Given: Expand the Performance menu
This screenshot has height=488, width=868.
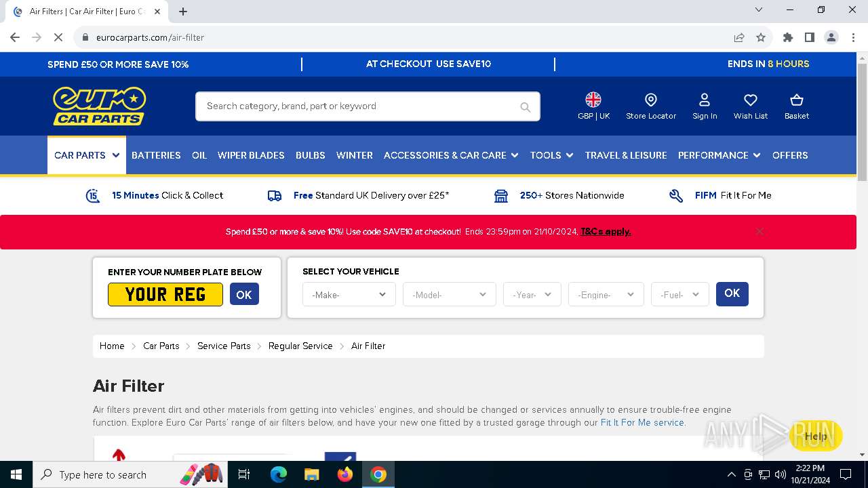Looking at the screenshot, I should [x=719, y=155].
